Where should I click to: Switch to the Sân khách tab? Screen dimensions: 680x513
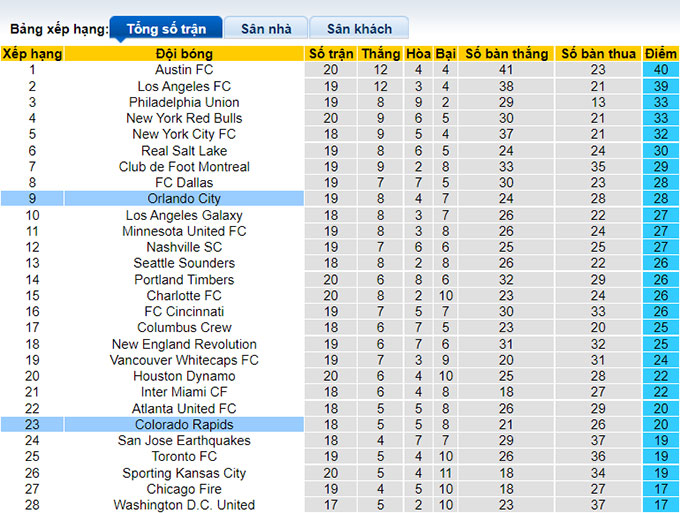[x=359, y=29]
